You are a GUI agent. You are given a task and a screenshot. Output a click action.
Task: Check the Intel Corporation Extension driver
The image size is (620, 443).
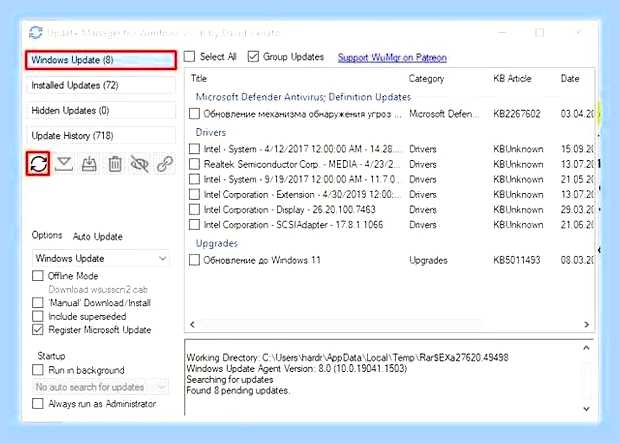pyautogui.click(x=194, y=195)
